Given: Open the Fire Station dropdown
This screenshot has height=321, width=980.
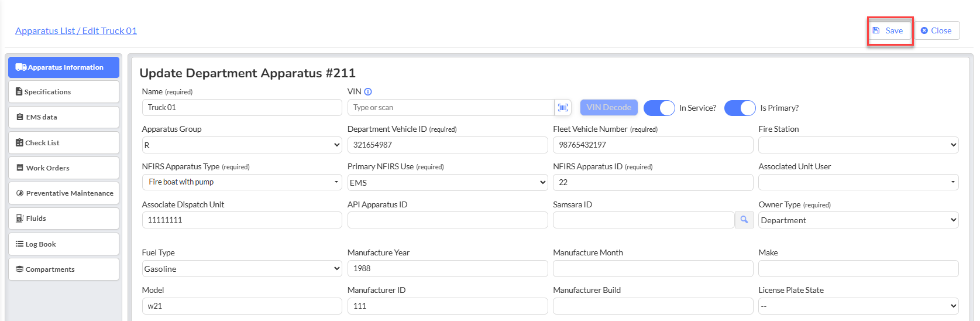Looking at the screenshot, I should pos(858,145).
